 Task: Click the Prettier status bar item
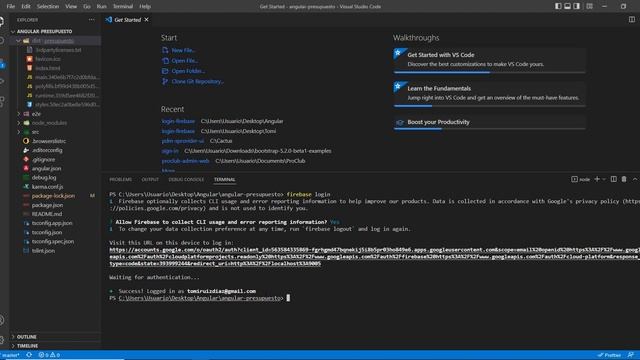pyautogui.click(x=609, y=355)
